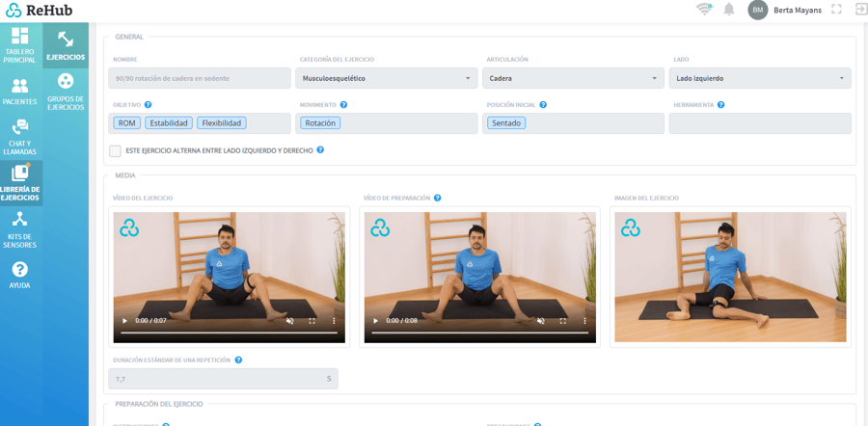868x426 pixels.
Task: Select the Estabilidad tag
Action: pos(169,122)
